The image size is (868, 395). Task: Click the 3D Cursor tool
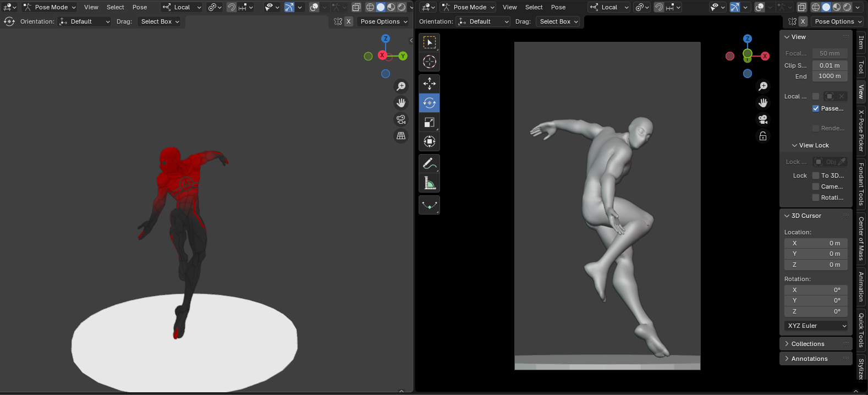pyautogui.click(x=429, y=62)
